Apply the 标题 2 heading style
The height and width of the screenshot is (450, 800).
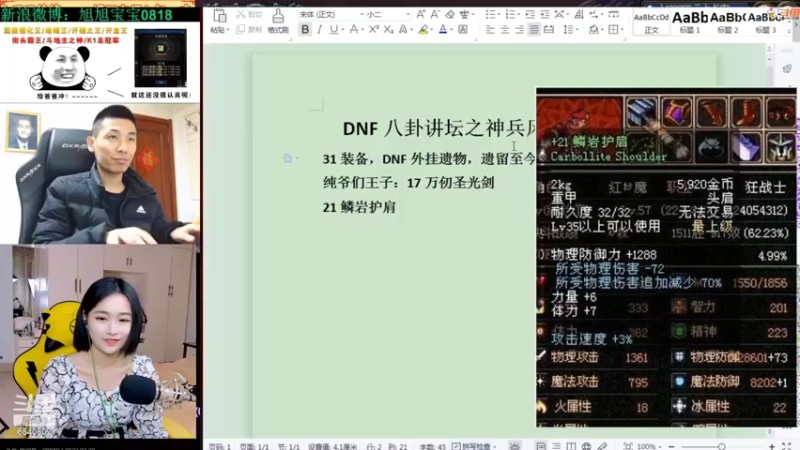(728, 22)
